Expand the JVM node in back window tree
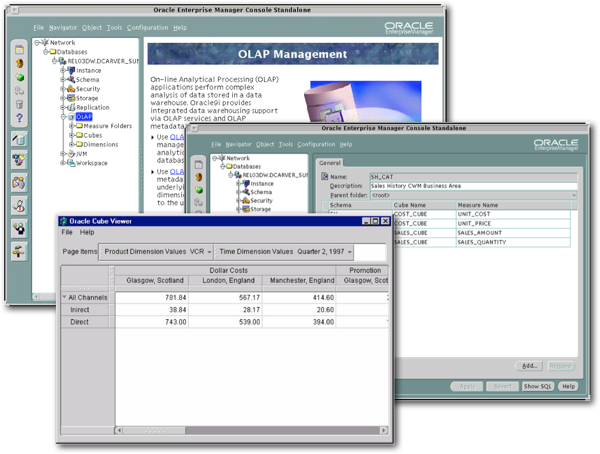600x454 pixels. point(63,154)
